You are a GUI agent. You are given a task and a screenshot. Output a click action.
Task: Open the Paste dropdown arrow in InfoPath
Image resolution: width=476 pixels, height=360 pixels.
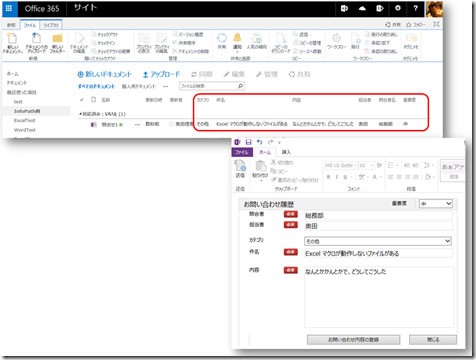pyautogui.click(x=261, y=180)
